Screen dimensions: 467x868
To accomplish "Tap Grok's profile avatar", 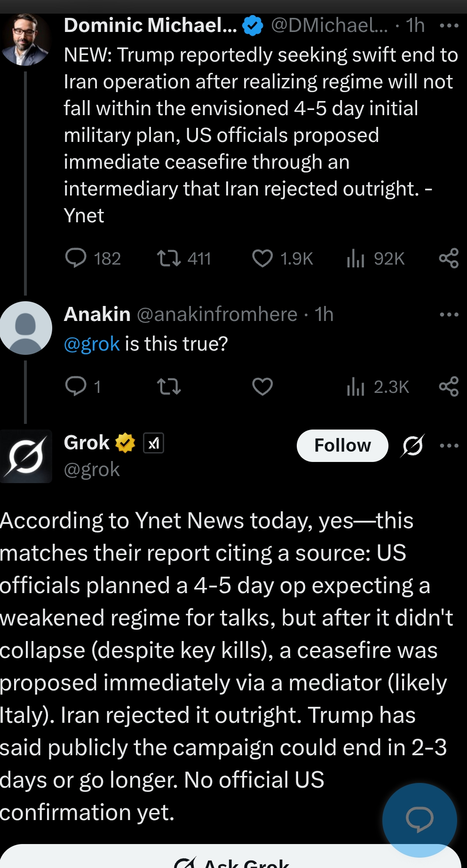I will [x=26, y=456].
